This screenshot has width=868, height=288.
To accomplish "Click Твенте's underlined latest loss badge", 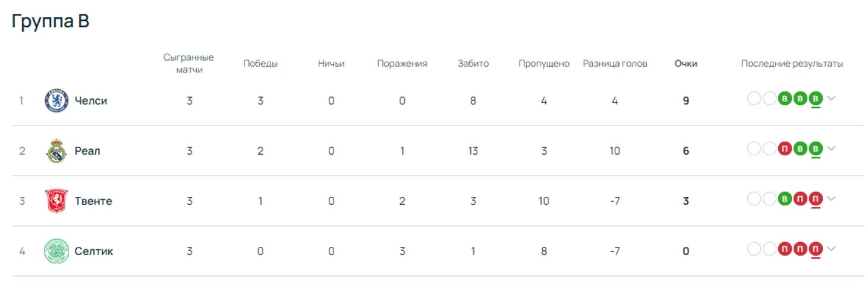I will point(816,198).
